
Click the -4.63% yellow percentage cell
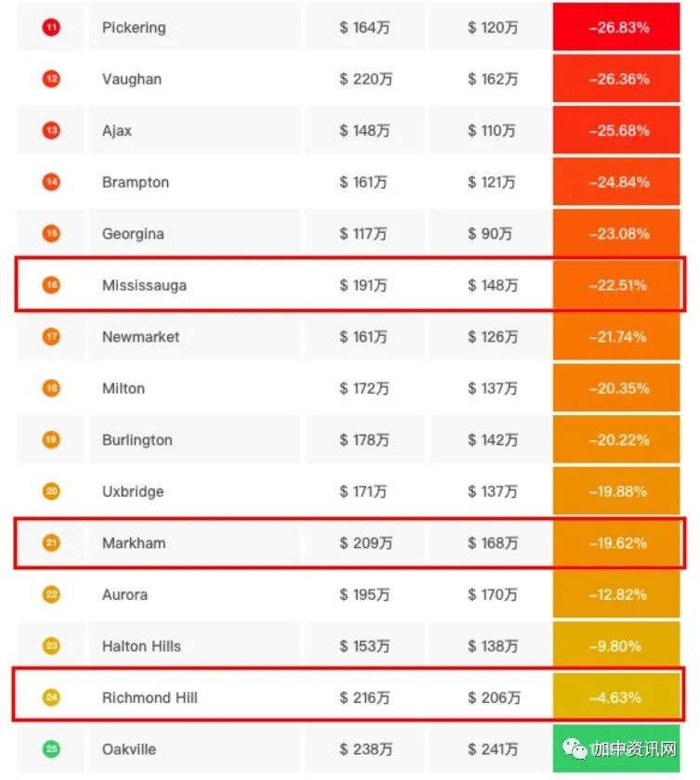[616, 697]
